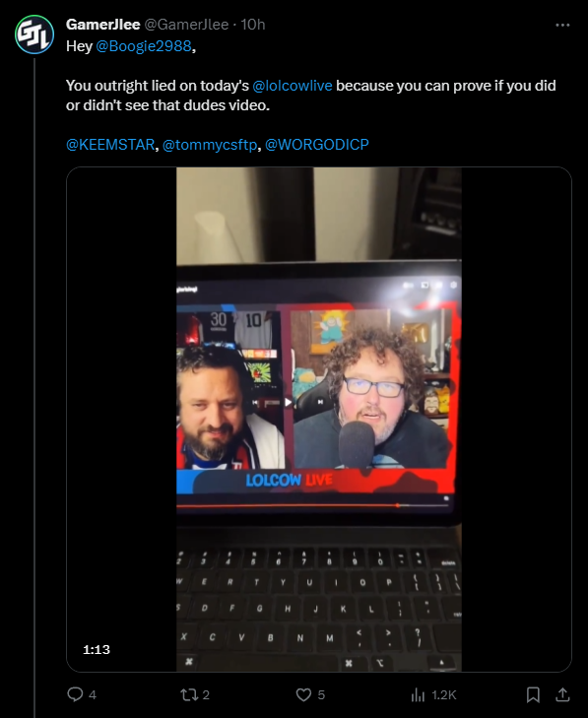The height and width of the screenshot is (718, 588).
Task: Like the tweet via heart icon
Action: pyautogui.click(x=303, y=694)
